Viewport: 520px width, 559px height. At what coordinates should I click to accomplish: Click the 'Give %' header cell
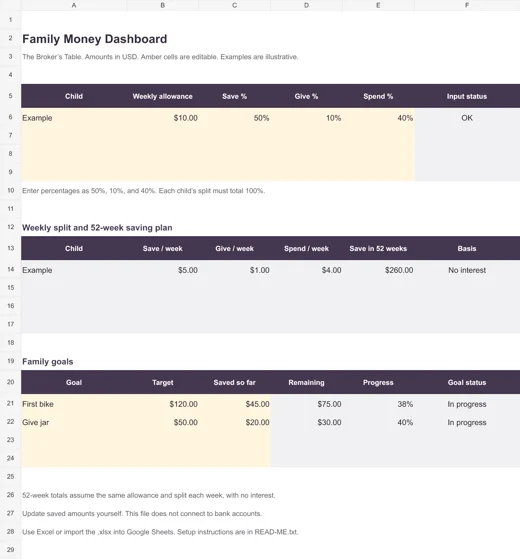point(306,96)
